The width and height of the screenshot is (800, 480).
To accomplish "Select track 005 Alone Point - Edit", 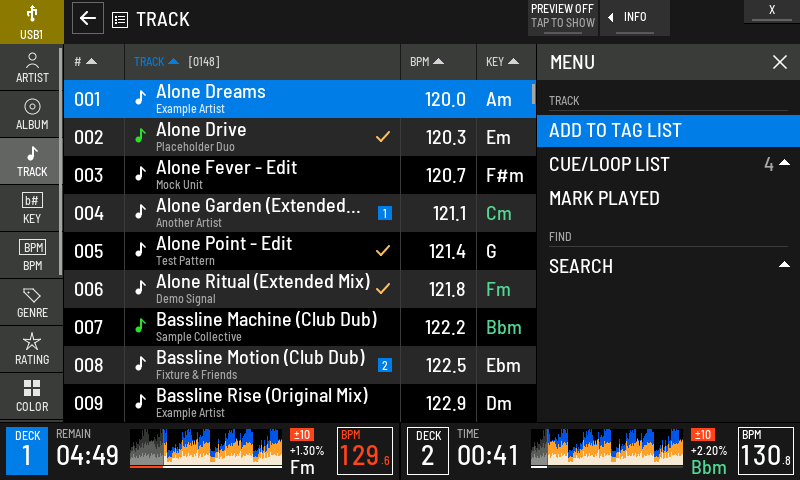I will 300,251.
